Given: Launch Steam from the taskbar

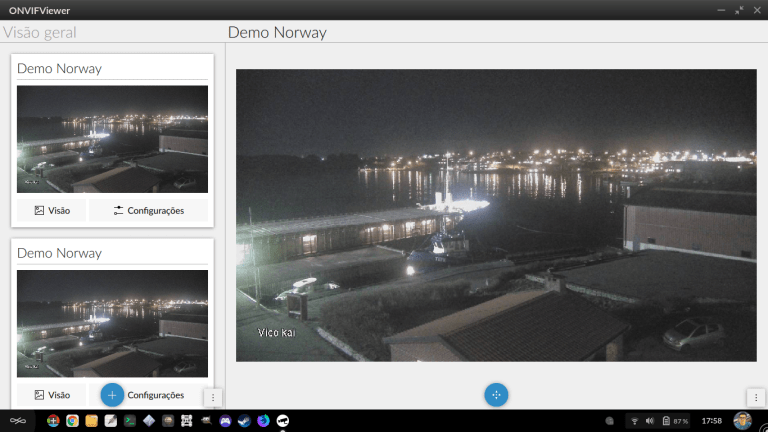Looking at the screenshot, I should coord(244,421).
